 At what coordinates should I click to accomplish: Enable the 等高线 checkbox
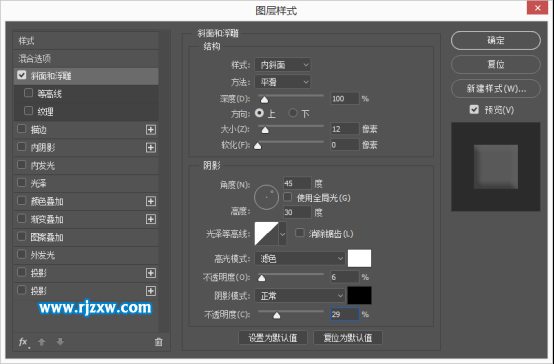click(x=28, y=93)
